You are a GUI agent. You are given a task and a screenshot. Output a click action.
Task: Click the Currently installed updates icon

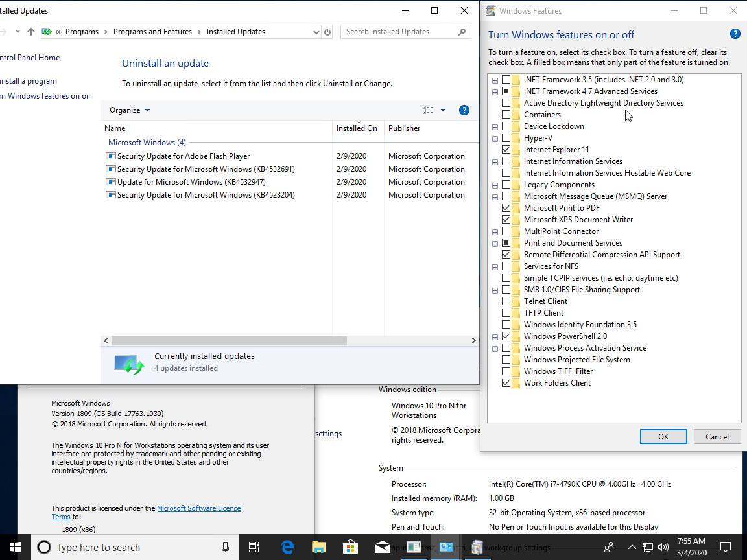128,364
